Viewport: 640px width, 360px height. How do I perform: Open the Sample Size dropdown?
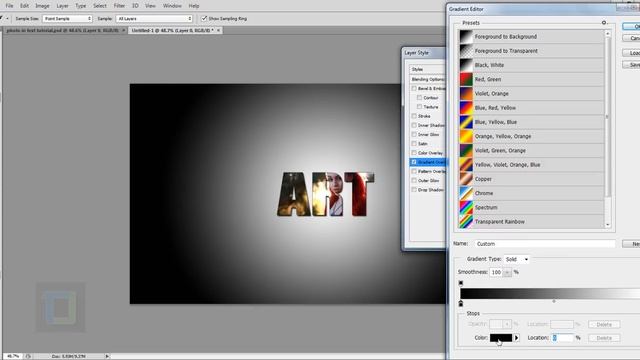click(x=67, y=18)
